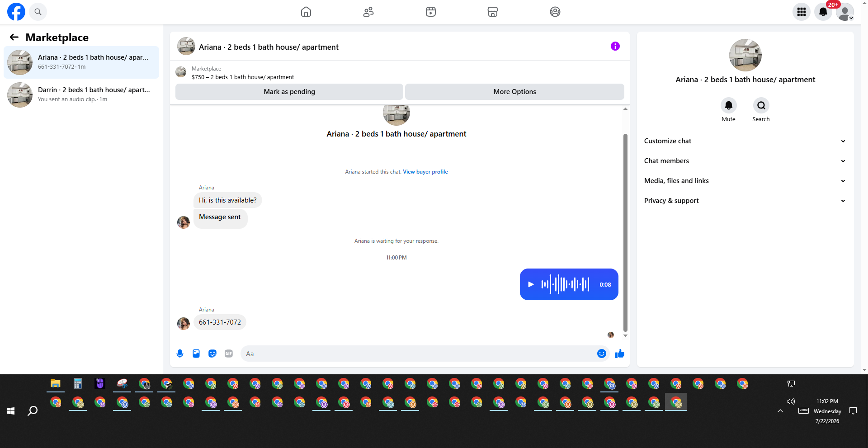Viewport: 868px width, 448px height.
Task: Open the account profile avatar menu
Action: [845, 12]
